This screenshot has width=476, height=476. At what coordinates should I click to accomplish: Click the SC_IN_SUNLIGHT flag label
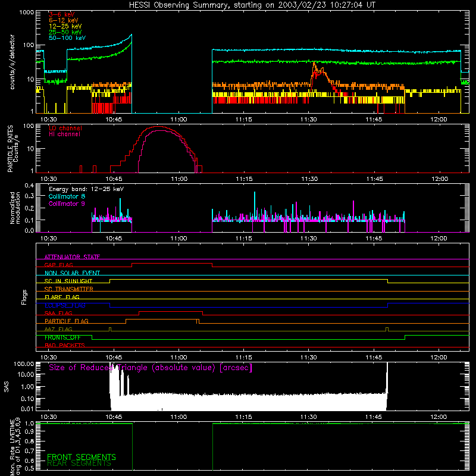pyautogui.click(x=68, y=281)
